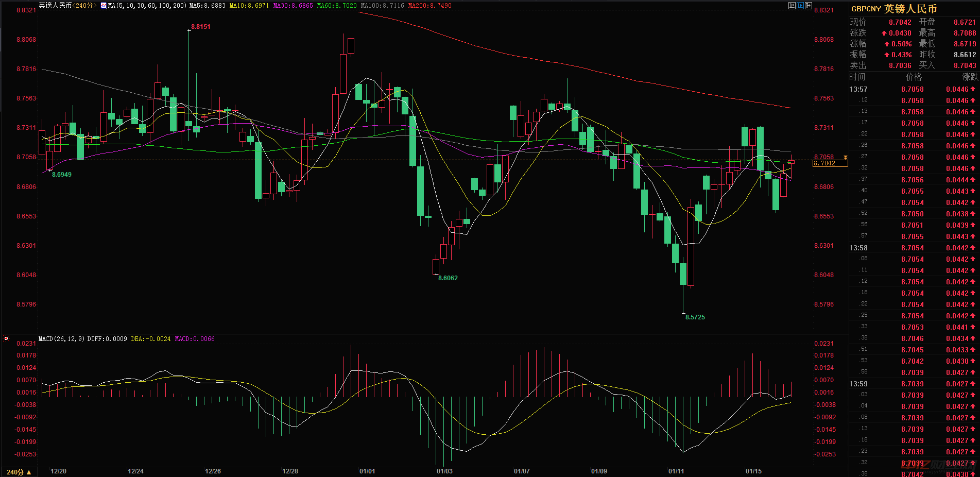
Task: Click the red up-arrow beside 涨幅 0.50%
Action: click(886, 44)
